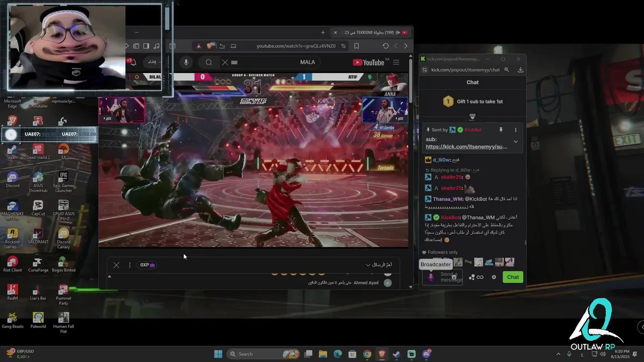Expand the pinned KickBot message chevron
This screenshot has width=644, height=362.
[516, 142]
